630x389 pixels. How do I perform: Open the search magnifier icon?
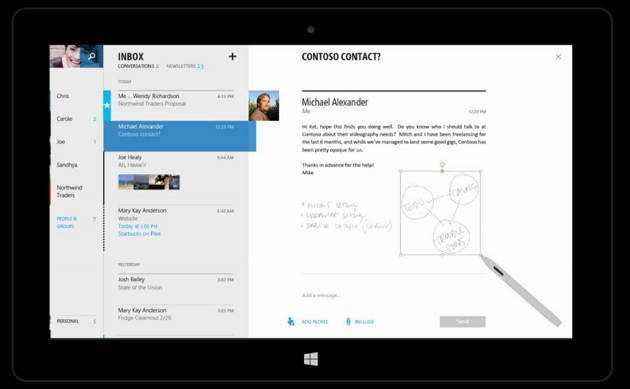pyautogui.click(x=92, y=56)
